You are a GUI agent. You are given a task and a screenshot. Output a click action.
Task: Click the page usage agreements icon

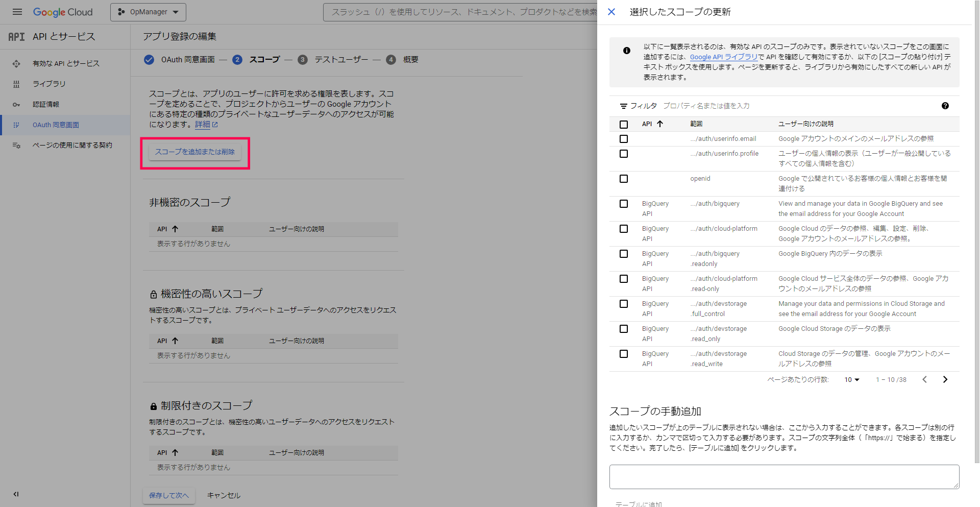[16, 145]
